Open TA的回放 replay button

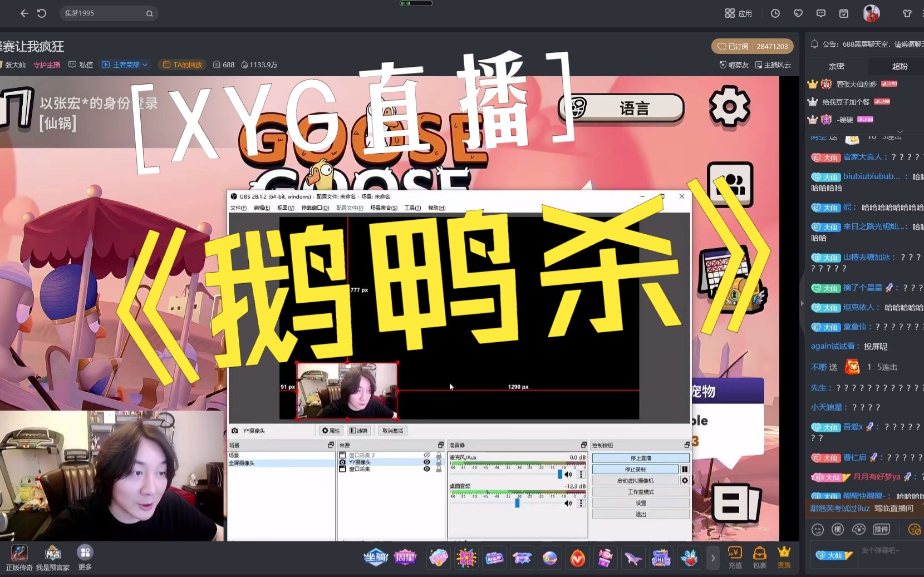coord(182,65)
